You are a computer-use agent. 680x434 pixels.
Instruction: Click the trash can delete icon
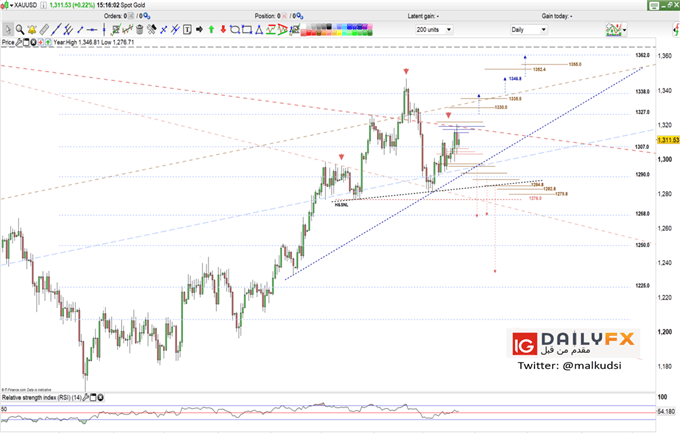pyautogui.click(x=140, y=29)
